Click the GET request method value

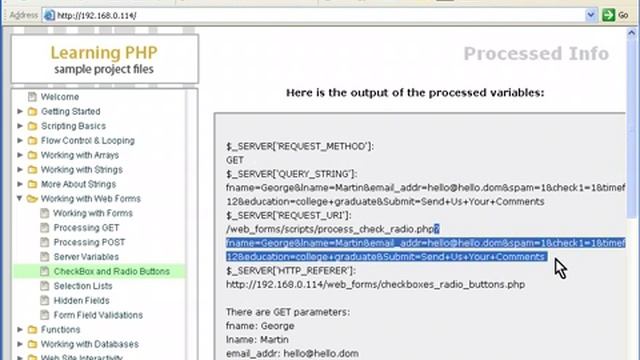(x=235, y=160)
